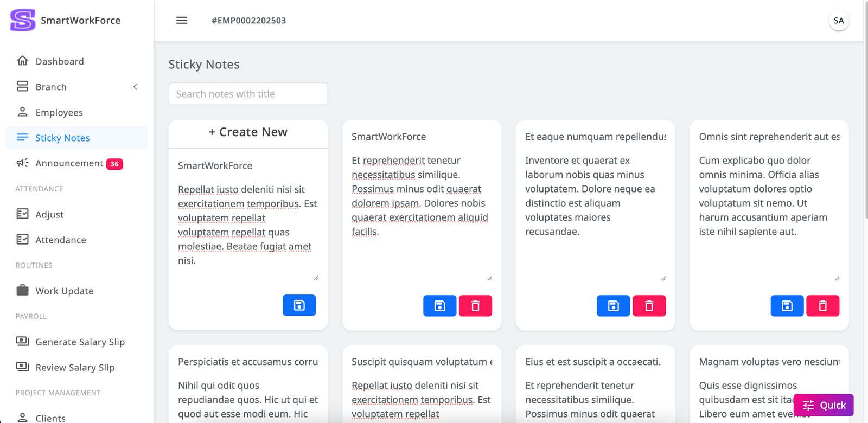This screenshot has width=868, height=423.
Task: Open Announcement with 36 badge
Action: [69, 163]
